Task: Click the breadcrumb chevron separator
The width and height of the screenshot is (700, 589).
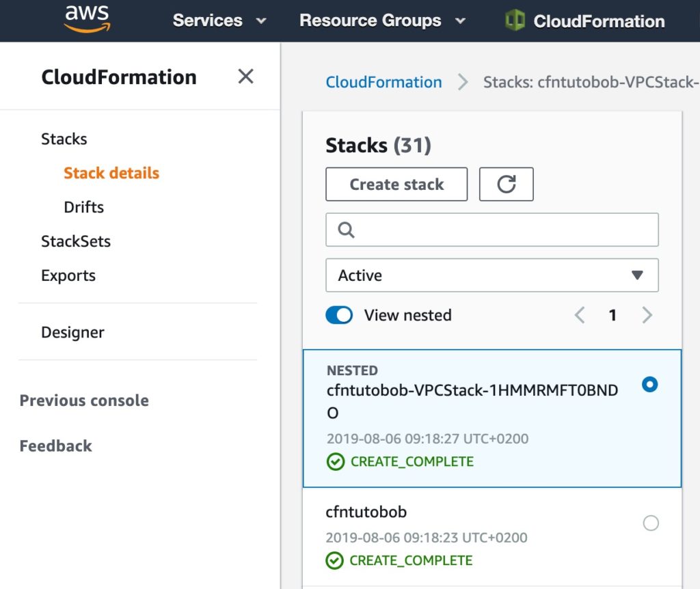Action: pyautogui.click(x=463, y=82)
